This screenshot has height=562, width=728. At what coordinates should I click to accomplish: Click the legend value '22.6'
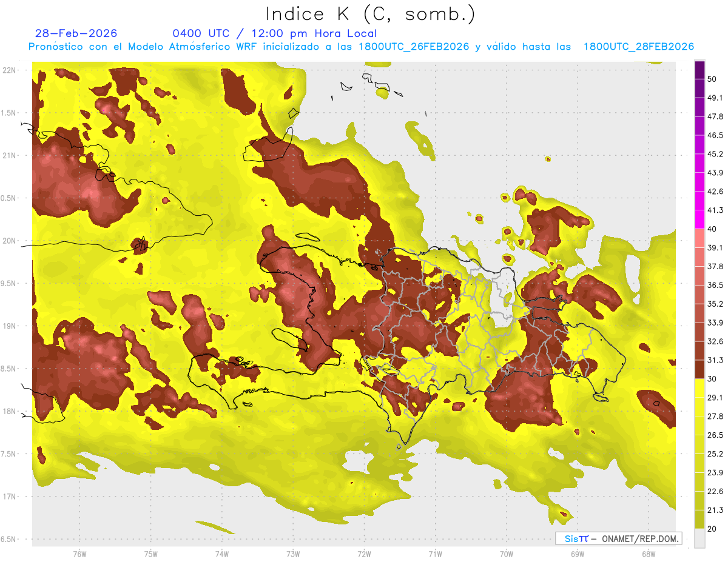click(715, 491)
